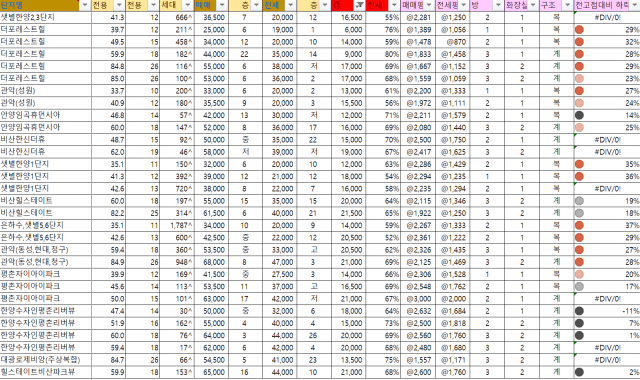Click the pink circle icon beside 25%
Viewport: 640px width, 380px height.
click(x=579, y=128)
